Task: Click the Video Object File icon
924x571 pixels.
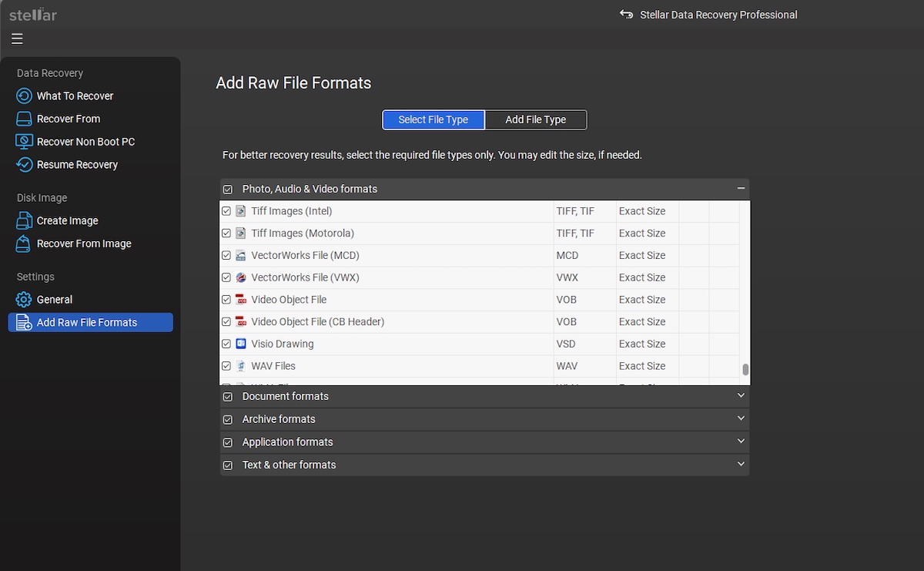Action: coord(241,300)
